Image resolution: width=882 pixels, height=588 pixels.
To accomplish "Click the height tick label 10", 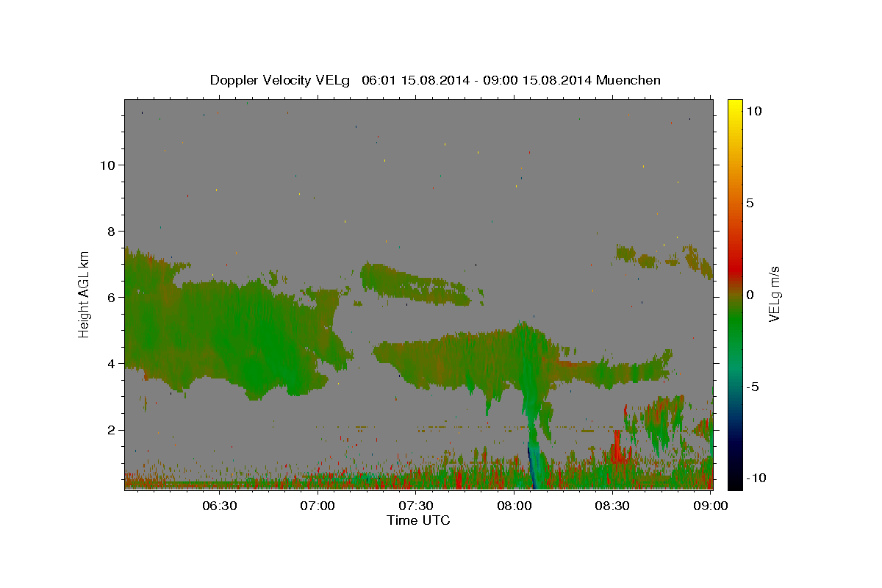I will [x=107, y=165].
